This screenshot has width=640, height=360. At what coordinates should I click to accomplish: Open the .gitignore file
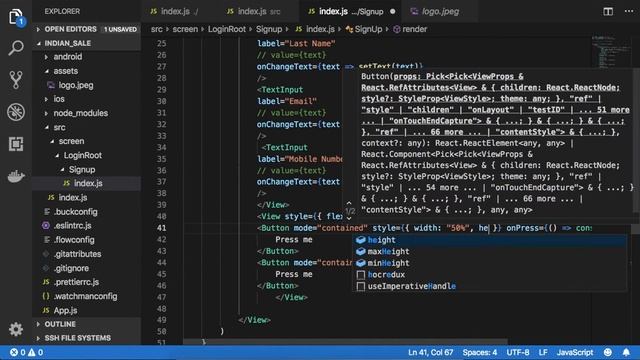pyautogui.click(x=87, y=268)
